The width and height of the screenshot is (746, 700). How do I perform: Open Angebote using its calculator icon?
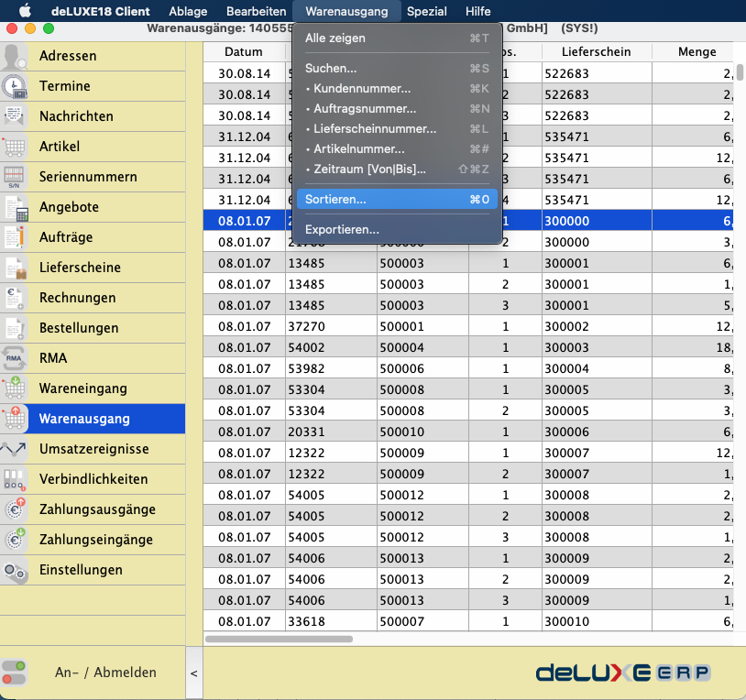coord(15,208)
